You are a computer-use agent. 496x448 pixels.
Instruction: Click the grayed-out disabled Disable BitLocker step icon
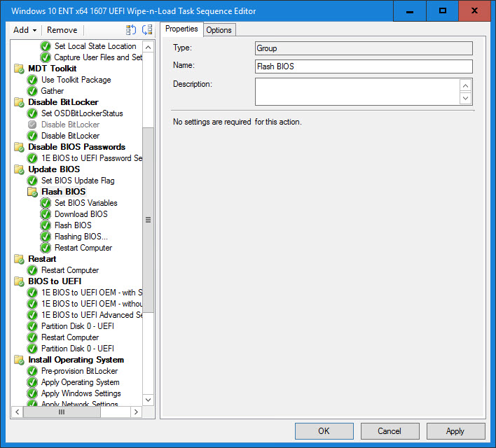coord(32,125)
